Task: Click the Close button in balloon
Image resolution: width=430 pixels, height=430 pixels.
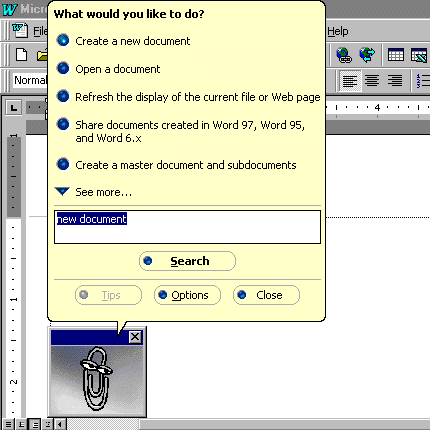Action: pos(266,295)
